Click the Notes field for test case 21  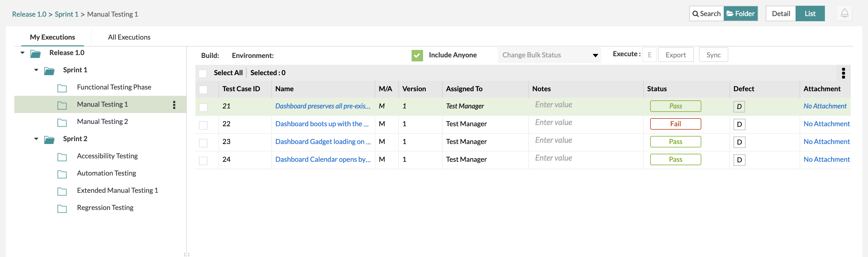[x=586, y=105]
